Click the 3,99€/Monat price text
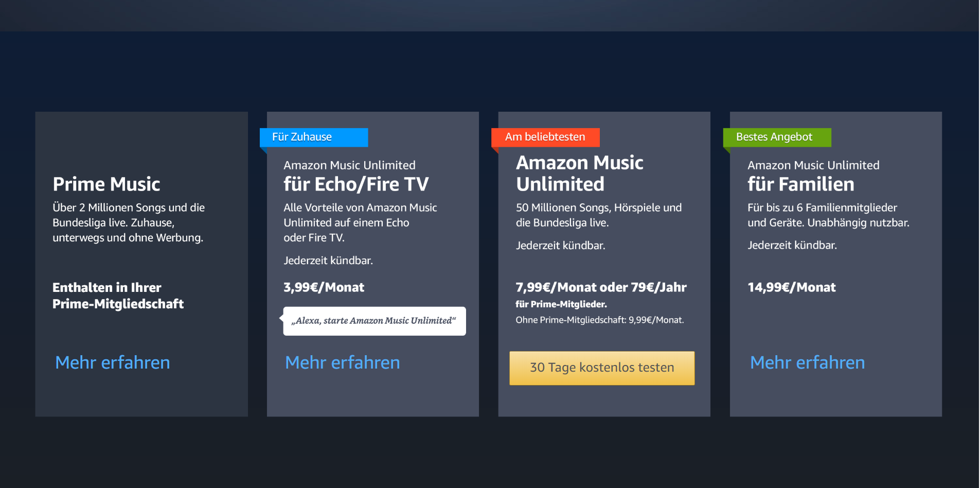Image resolution: width=980 pixels, height=488 pixels. coord(324,287)
